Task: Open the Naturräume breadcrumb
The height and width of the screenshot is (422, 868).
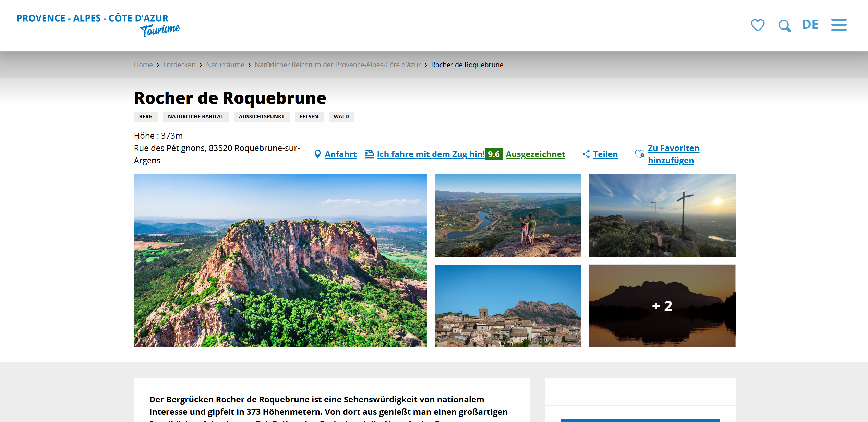Action: click(x=225, y=65)
